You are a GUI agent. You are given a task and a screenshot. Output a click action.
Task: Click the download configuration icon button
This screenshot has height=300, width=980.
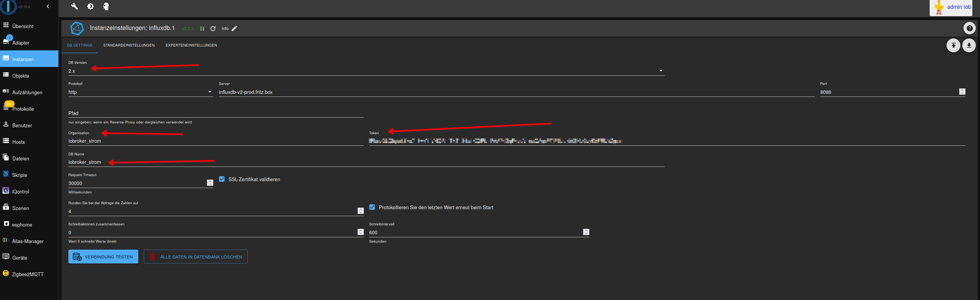[969, 45]
